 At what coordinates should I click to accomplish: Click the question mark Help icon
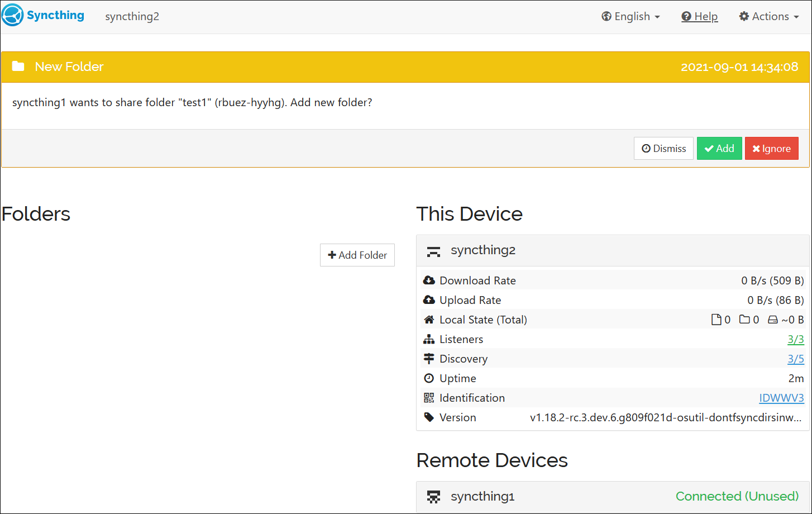coord(686,16)
